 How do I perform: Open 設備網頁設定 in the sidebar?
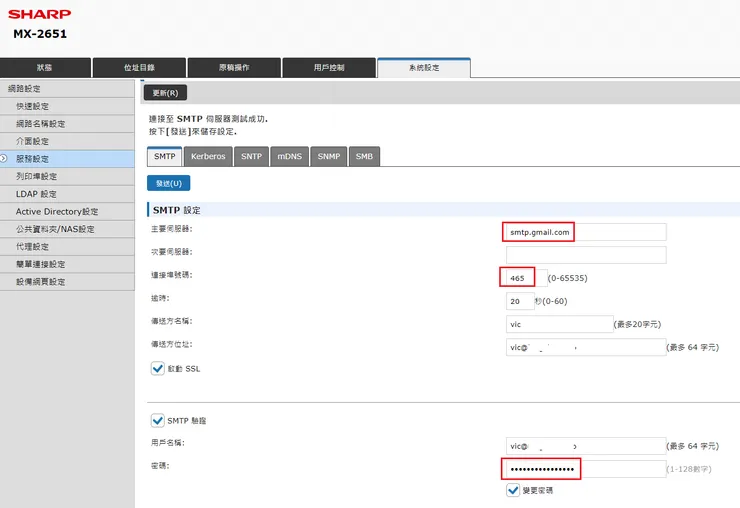pyautogui.click(x=67, y=281)
